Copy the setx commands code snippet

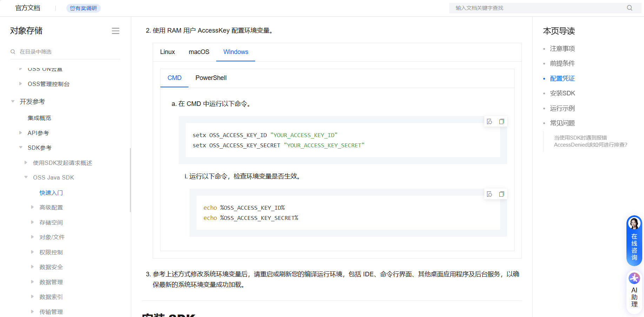point(502,121)
